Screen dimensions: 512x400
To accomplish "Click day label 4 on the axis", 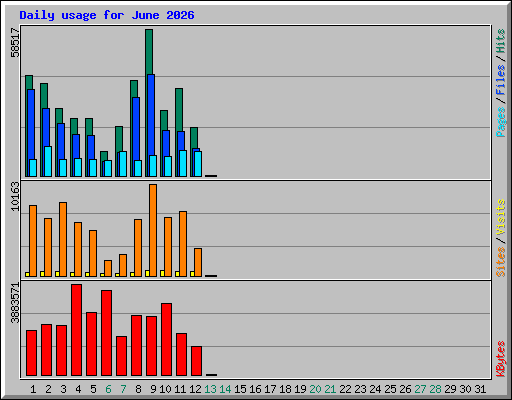I will point(78,389).
